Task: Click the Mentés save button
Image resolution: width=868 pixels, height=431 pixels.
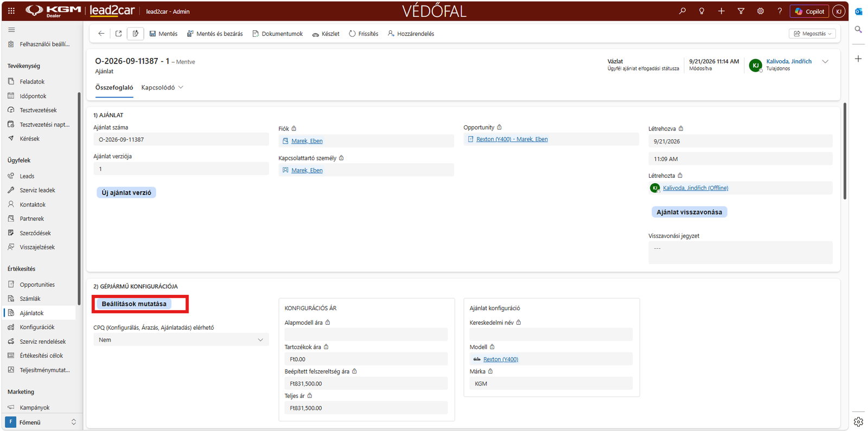Action: (163, 34)
